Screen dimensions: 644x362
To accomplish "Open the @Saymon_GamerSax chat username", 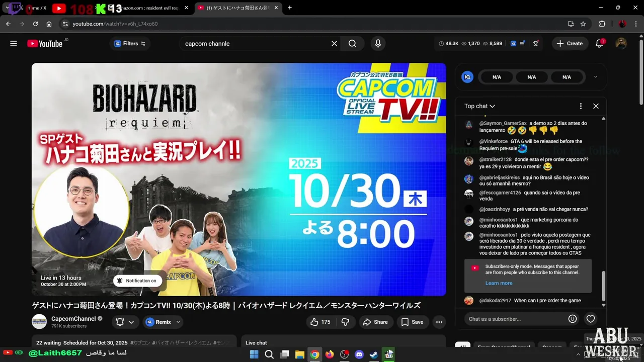I will [503, 123].
